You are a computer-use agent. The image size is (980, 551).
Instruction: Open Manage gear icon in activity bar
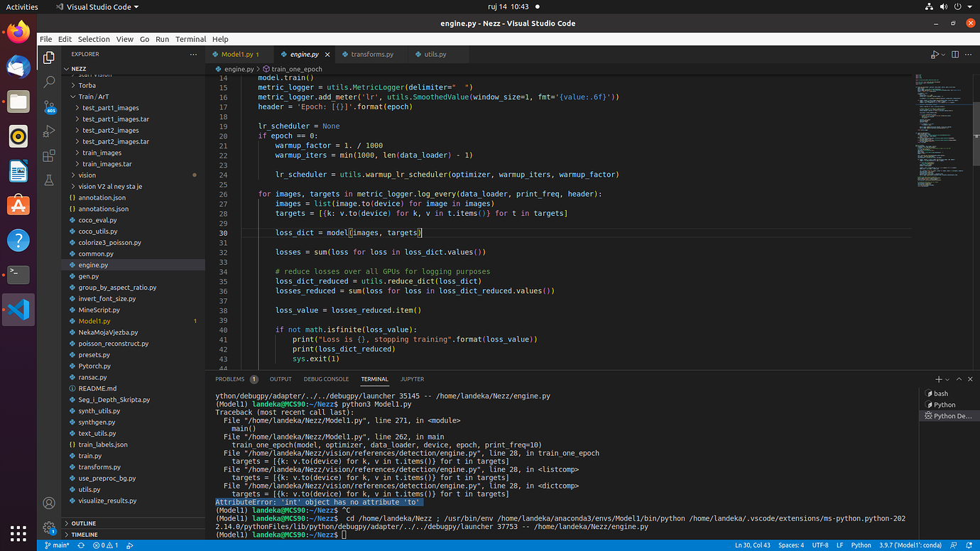point(49,528)
